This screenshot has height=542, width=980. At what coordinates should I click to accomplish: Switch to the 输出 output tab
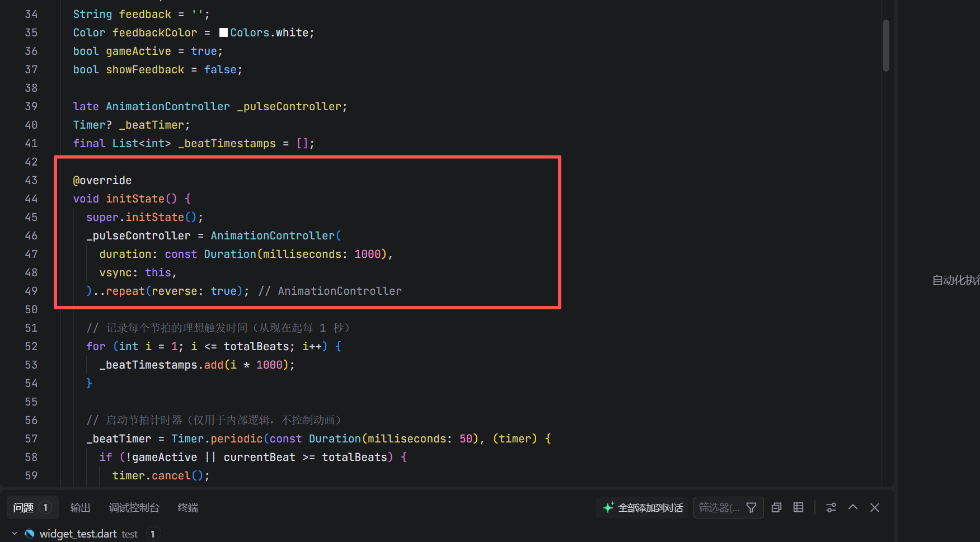pos(80,507)
